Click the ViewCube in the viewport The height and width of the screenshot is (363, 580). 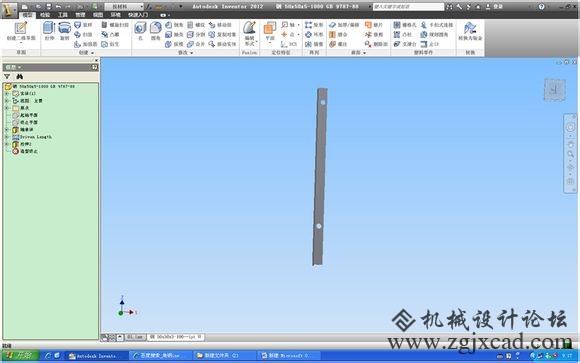(554, 90)
